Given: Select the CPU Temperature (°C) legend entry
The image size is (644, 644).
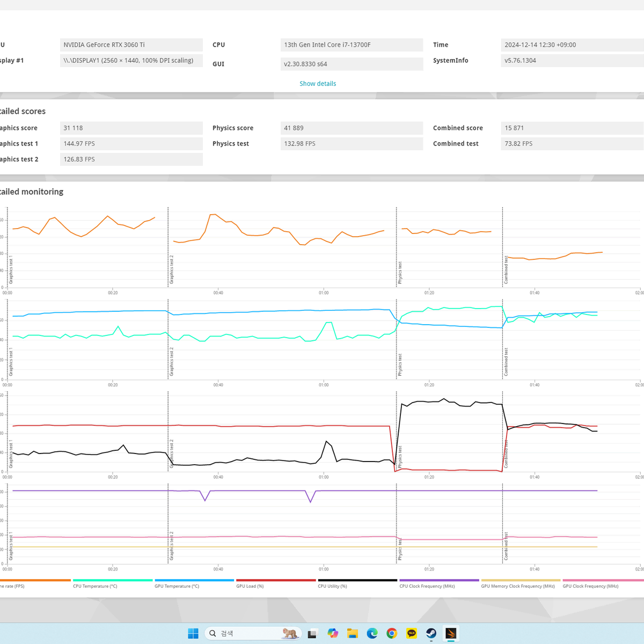Looking at the screenshot, I should [x=113, y=584].
